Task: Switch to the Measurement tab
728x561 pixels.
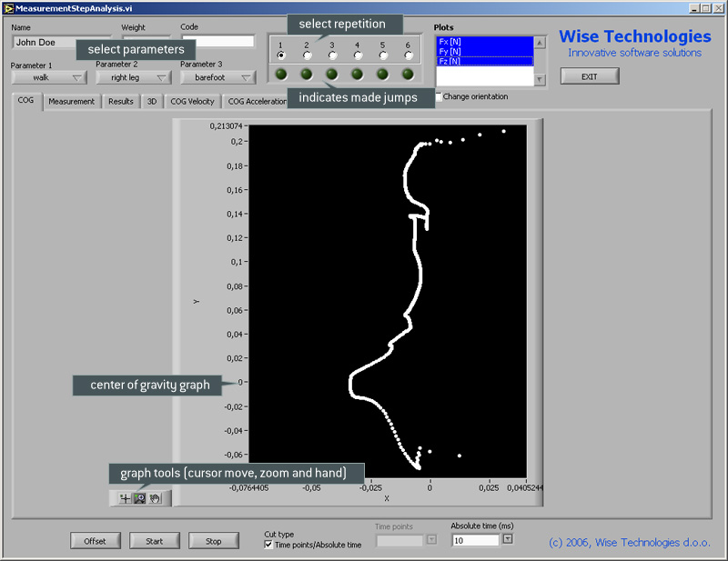Action: [72, 101]
